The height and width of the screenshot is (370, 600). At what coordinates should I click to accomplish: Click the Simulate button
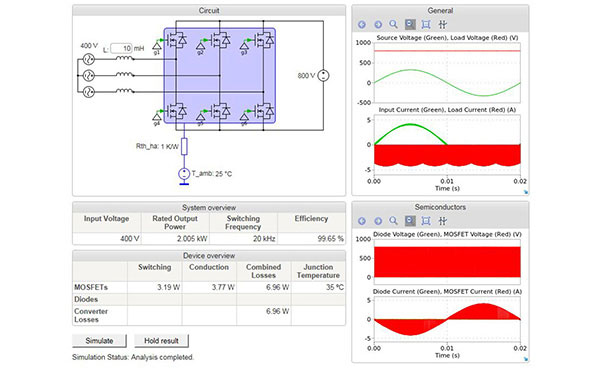99,341
